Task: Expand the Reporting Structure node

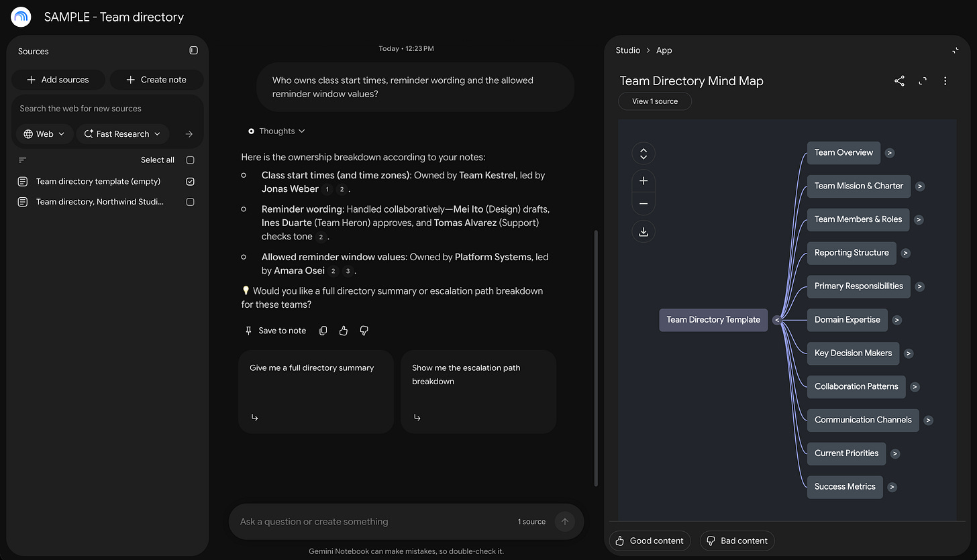Action: (x=905, y=254)
